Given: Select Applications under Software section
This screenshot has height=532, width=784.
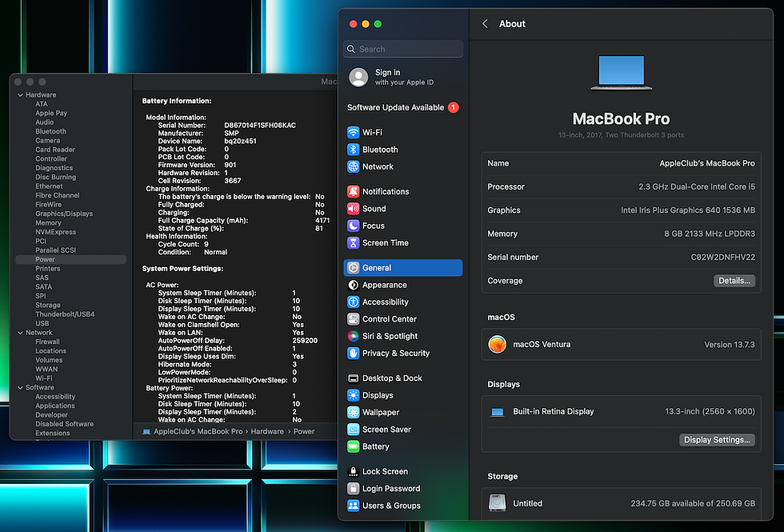Looking at the screenshot, I should (x=55, y=406).
